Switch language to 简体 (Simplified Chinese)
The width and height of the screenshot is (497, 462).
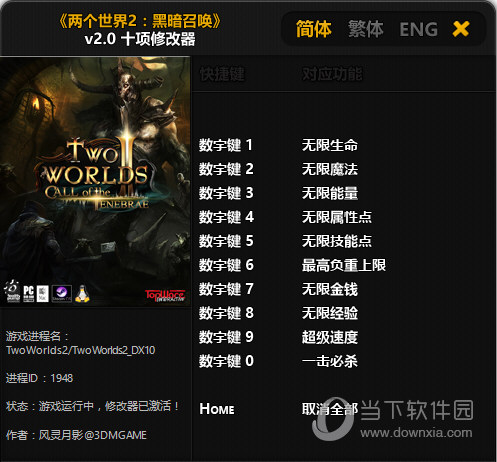tap(314, 29)
